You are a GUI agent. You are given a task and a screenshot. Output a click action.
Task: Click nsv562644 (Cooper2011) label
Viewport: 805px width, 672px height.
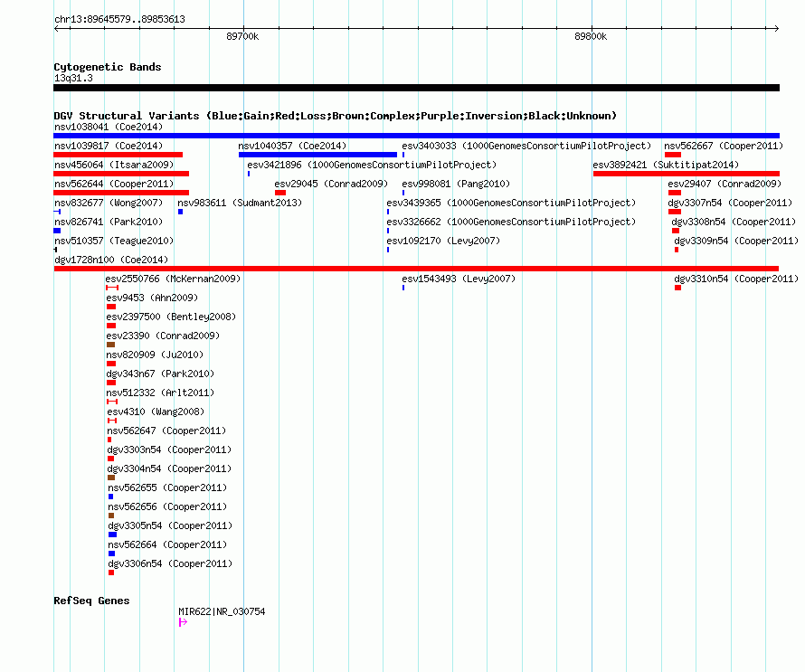pyautogui.click(x=114, y=184)
